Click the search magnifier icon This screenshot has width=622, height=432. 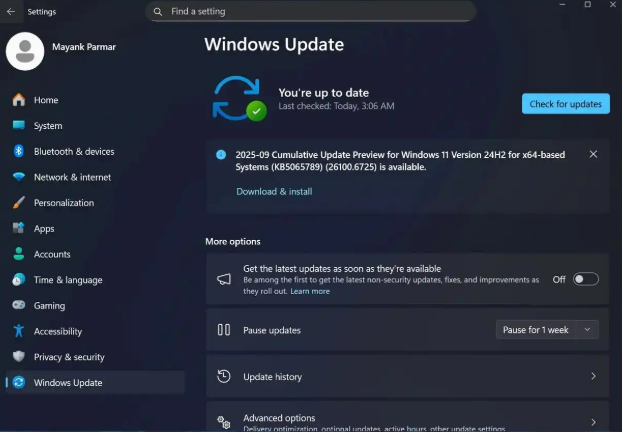tap(157, 12)
